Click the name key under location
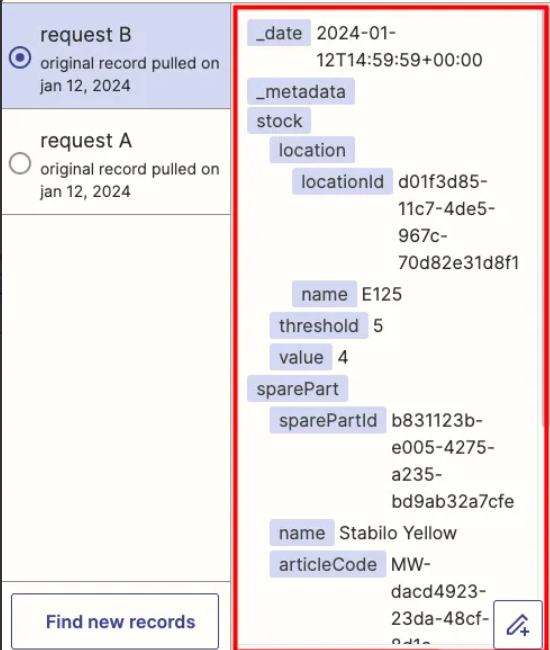550x650 pixels. (325, 294)
